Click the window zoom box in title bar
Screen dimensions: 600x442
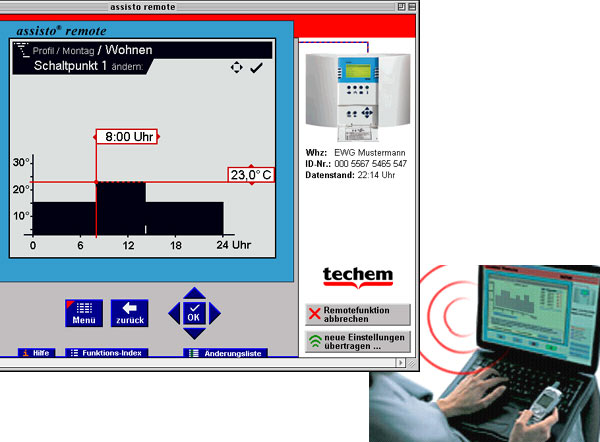click(401, 7)
